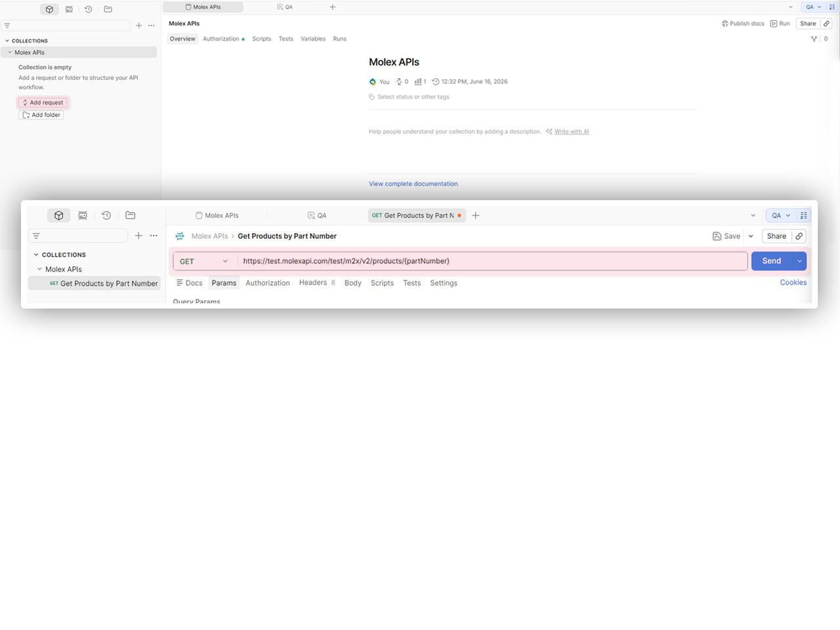Open Environments icon in the background window sidebar
Image resolution: width=840 pixels, height=630 pixels.
coord(69,9)
